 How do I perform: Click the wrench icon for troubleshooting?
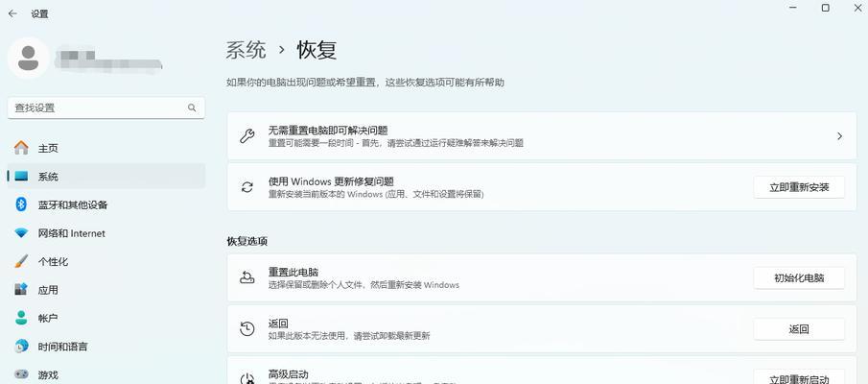(246, 136)
